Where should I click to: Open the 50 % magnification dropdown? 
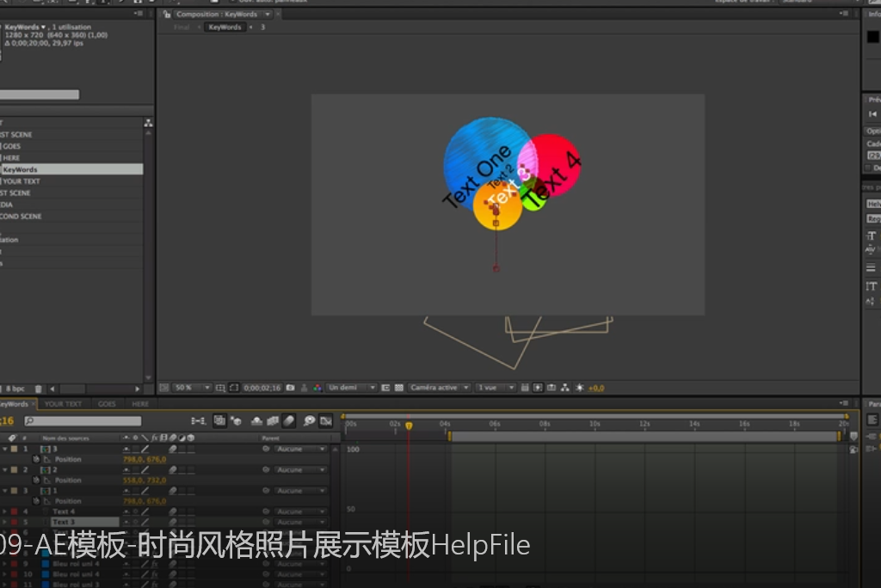pos(192,388)
